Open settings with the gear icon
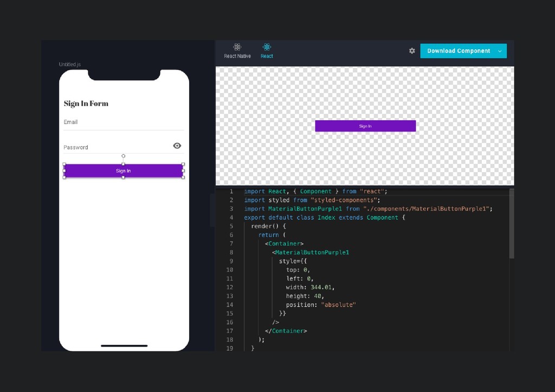 (412, 51)
